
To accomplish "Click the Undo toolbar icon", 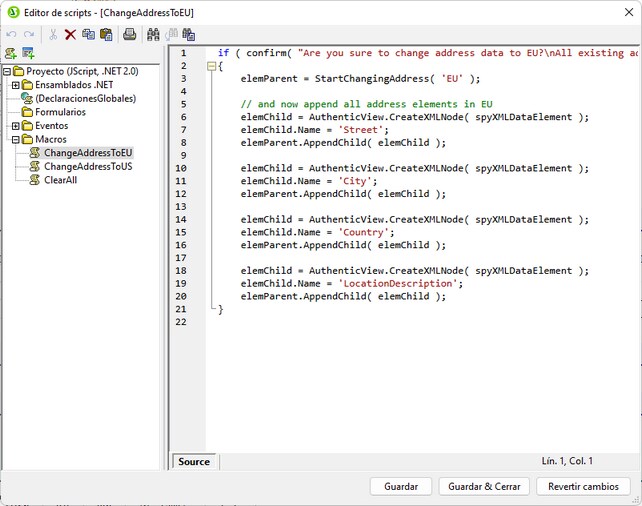I will coord(11,34).
